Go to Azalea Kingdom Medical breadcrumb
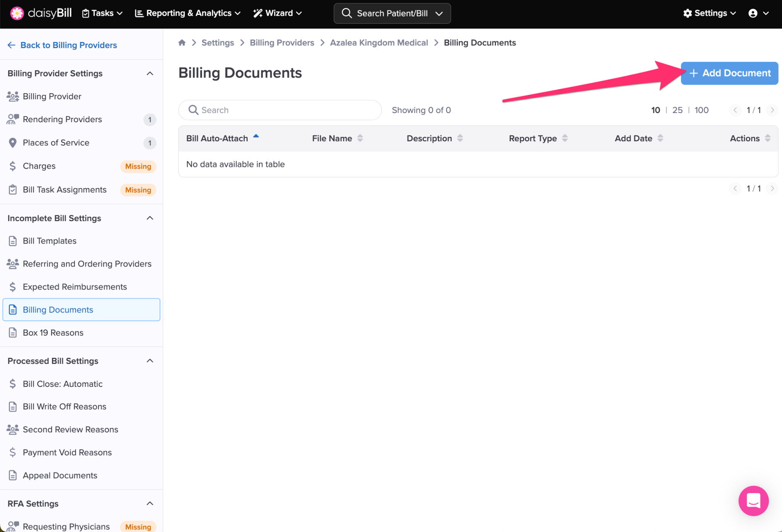This screenshot has width=782, height=532. pyautogui.click(x=379, y=43)
